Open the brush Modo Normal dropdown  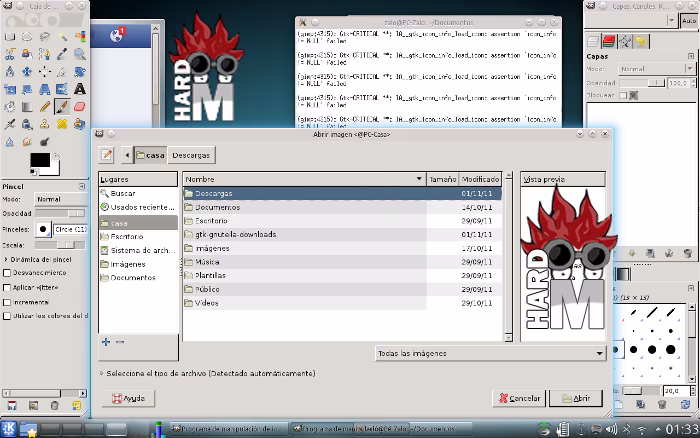[61, 199]
